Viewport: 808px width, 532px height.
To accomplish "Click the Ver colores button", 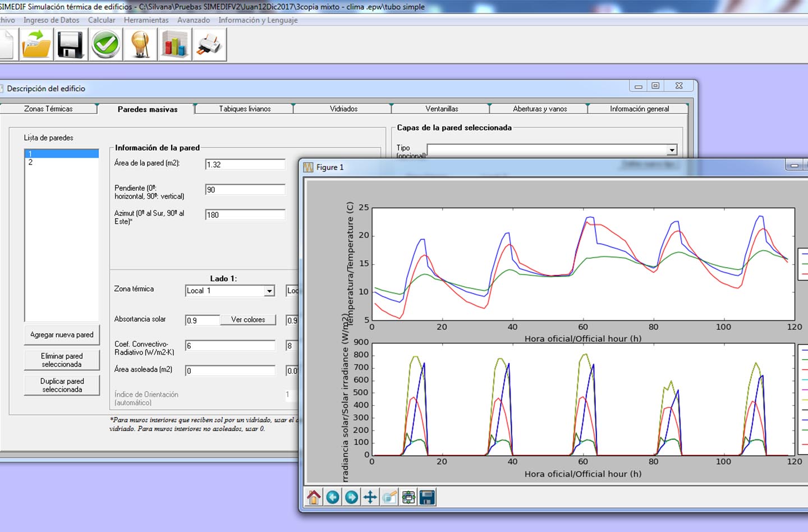I will (248, 320).
